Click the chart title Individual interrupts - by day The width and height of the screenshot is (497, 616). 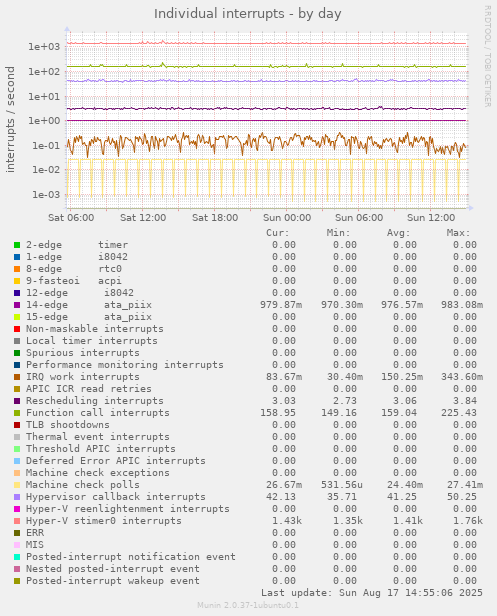click(248, 14)
